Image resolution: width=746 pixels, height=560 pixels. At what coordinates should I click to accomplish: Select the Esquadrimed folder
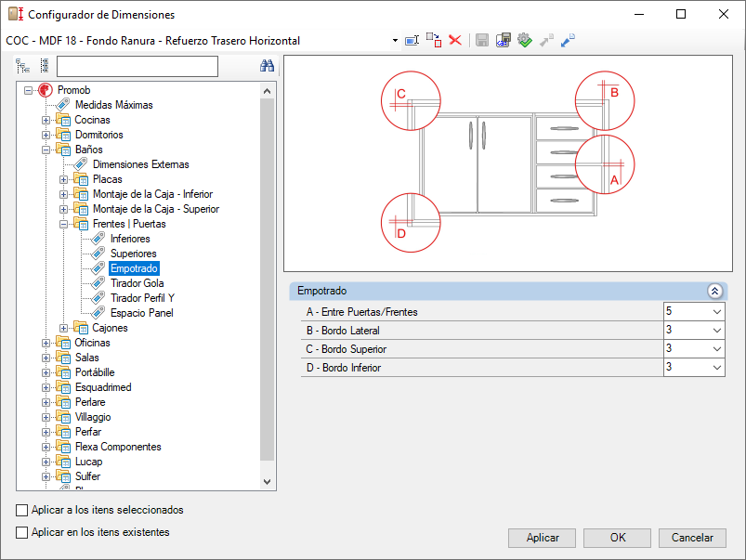103,387
